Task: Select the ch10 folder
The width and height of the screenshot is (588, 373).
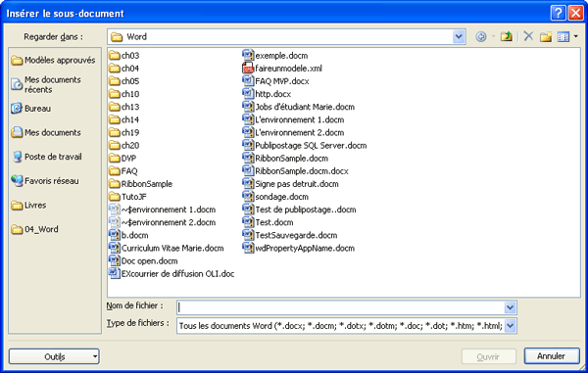Action: (x=124, y=94)
